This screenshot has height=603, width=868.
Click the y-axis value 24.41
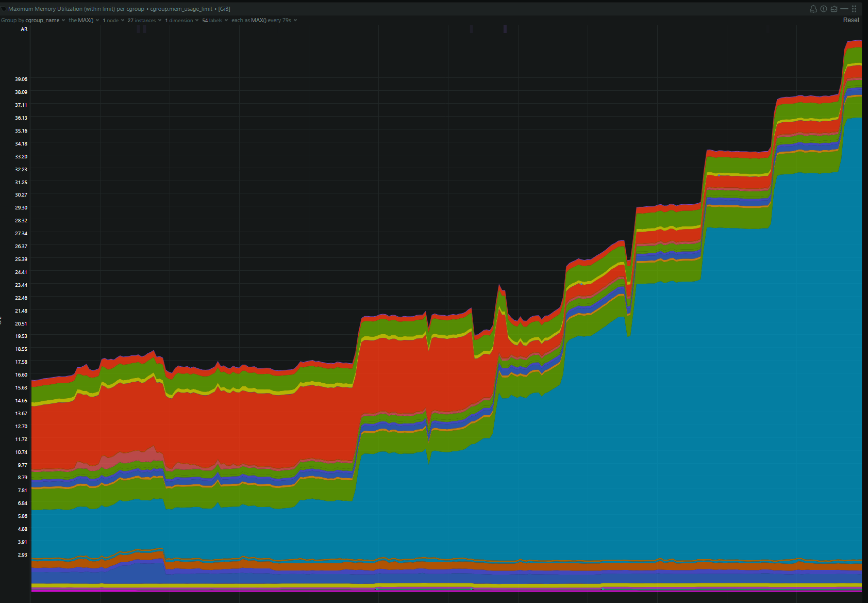(x=21, y=272)
